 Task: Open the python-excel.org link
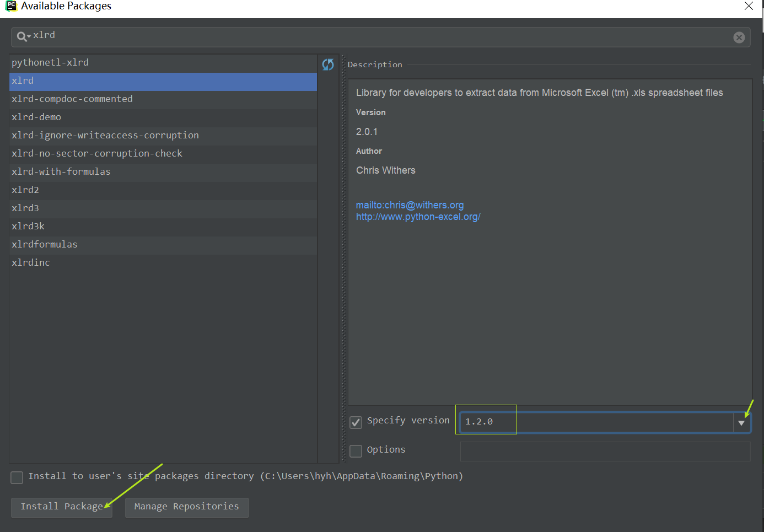coord(418,217)
